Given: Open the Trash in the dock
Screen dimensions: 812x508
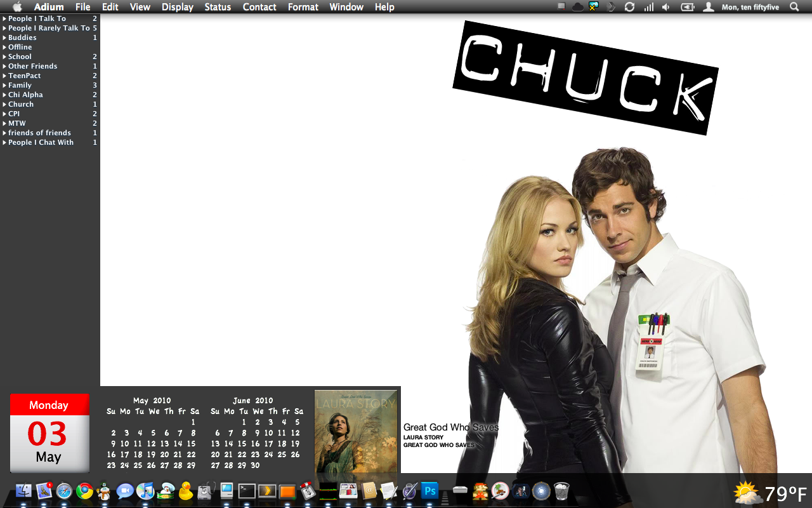Looking at the screenshot, I should [561, 491].
